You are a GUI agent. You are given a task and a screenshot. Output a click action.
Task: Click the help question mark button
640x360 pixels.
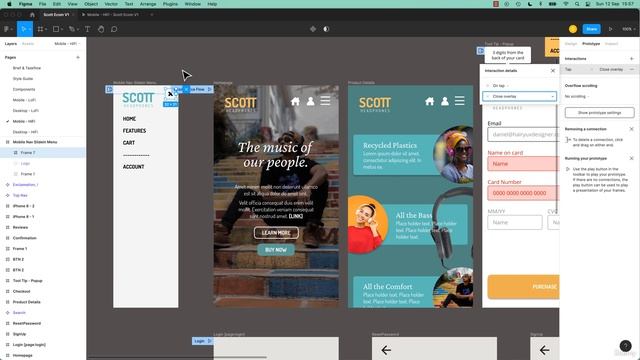[625, 346]
